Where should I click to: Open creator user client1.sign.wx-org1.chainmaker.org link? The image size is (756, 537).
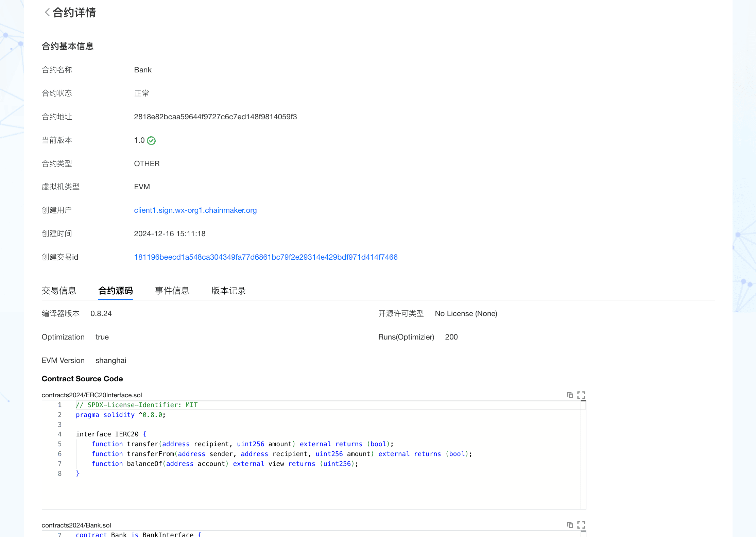pos(195,210)
